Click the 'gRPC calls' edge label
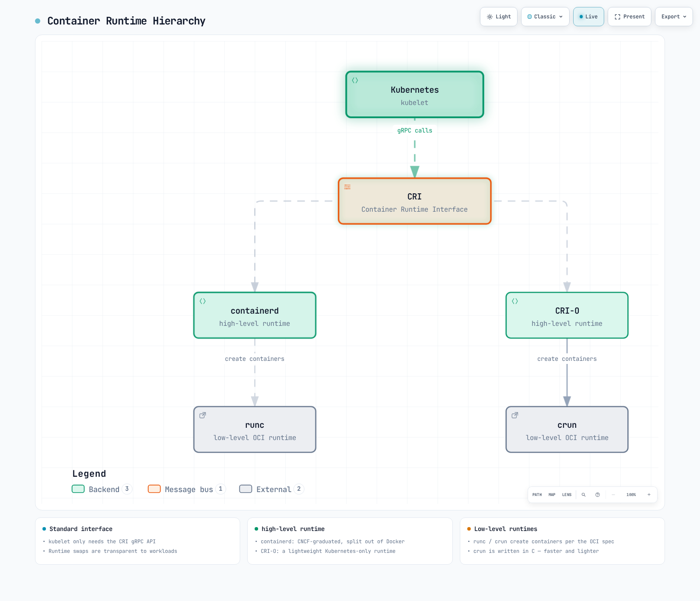 [x=415, y=130]
